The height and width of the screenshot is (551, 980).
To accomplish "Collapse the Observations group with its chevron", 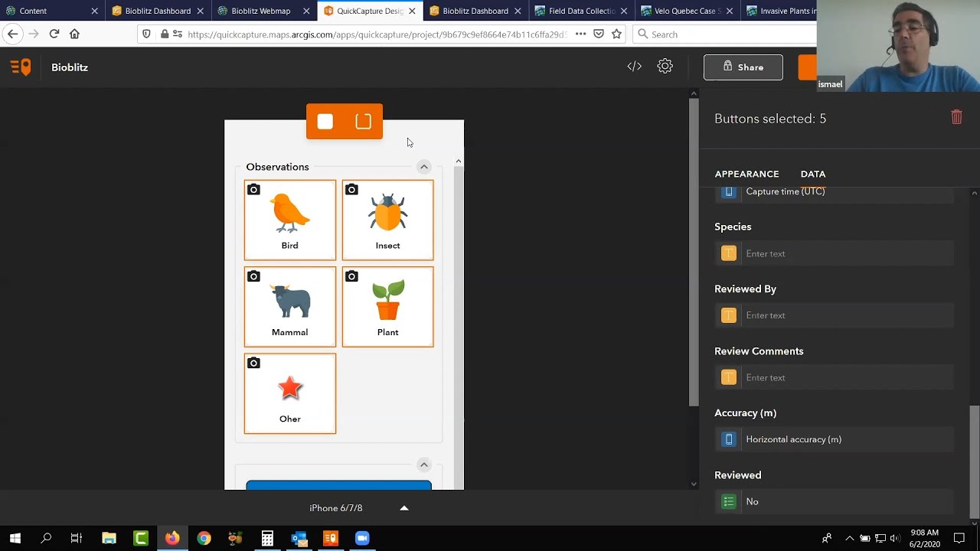I will click(423, 167).
